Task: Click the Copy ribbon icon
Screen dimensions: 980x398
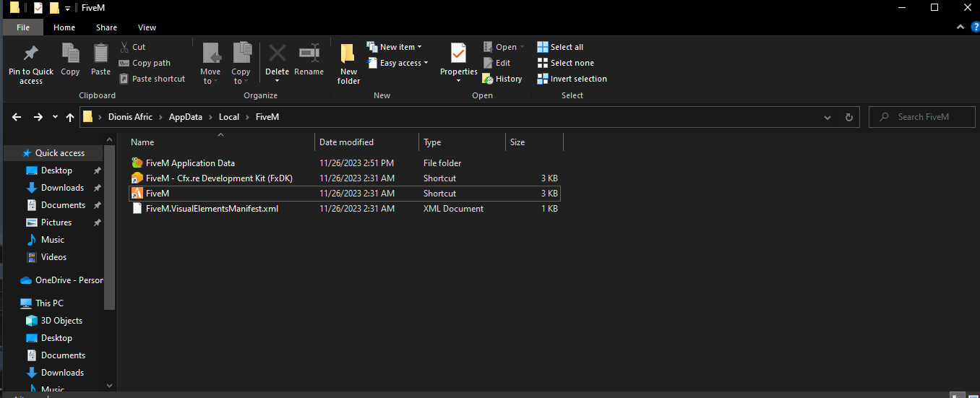Action: (70, 53)
